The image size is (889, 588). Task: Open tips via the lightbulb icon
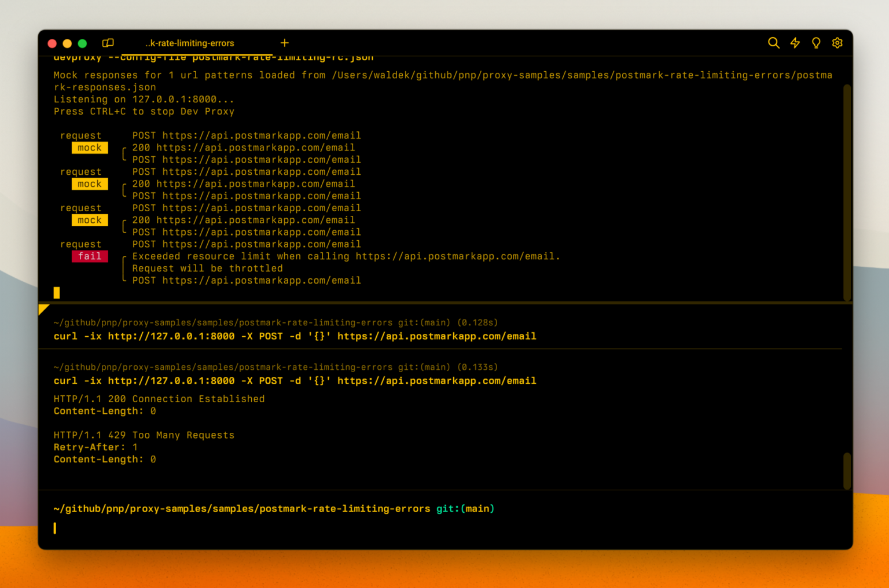816,43
